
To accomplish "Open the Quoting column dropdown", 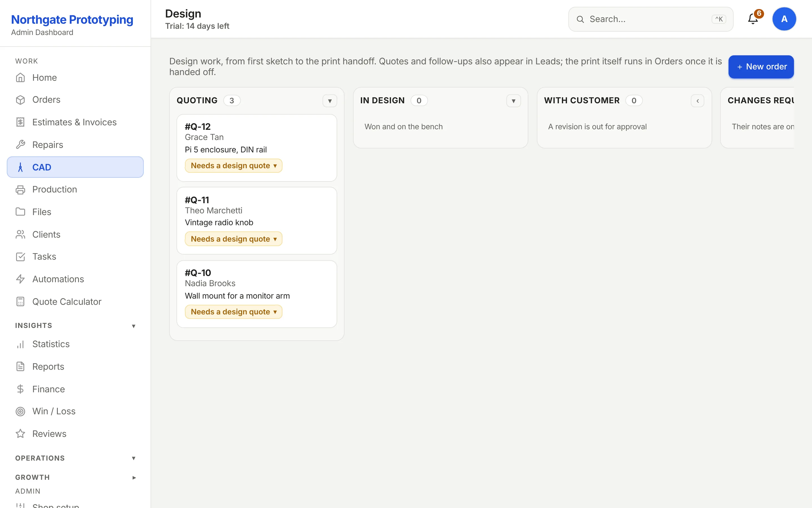I will tap(330, 101).
